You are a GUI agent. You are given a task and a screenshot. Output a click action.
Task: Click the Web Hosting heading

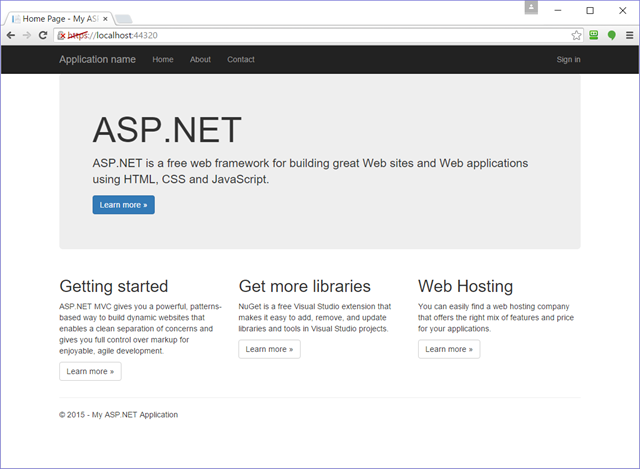coord(465,286)
